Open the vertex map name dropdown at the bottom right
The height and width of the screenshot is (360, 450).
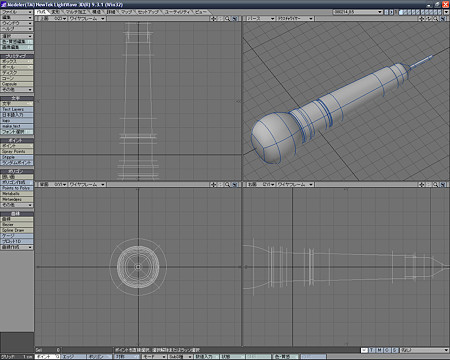tap(424, 350)
